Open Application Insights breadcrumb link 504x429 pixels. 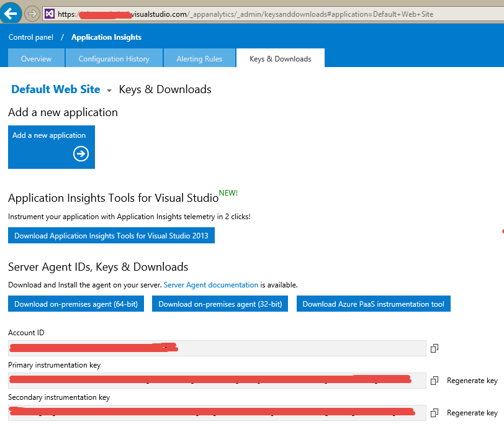(x=106, y=37)
